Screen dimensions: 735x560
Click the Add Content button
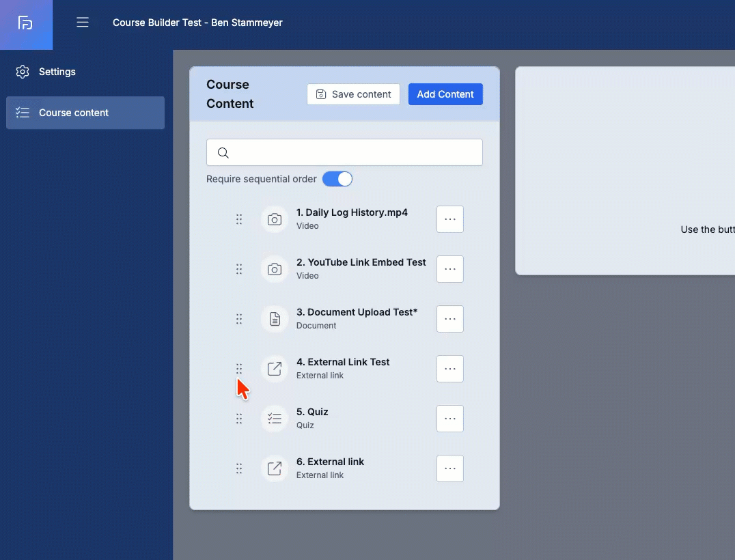445,94
